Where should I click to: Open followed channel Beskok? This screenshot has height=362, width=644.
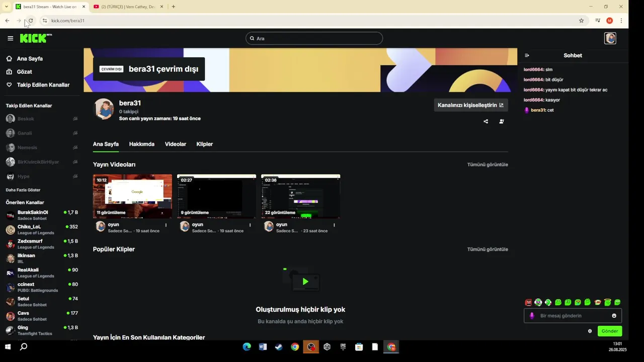pyautogui.click(x=42, y=119)
